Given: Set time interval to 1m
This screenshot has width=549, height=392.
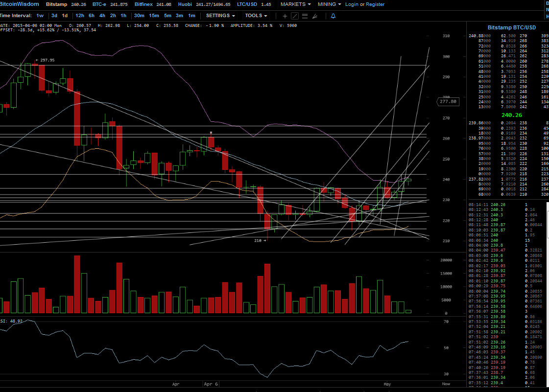Looking at the screenshot, I should (x=191, y=15).
